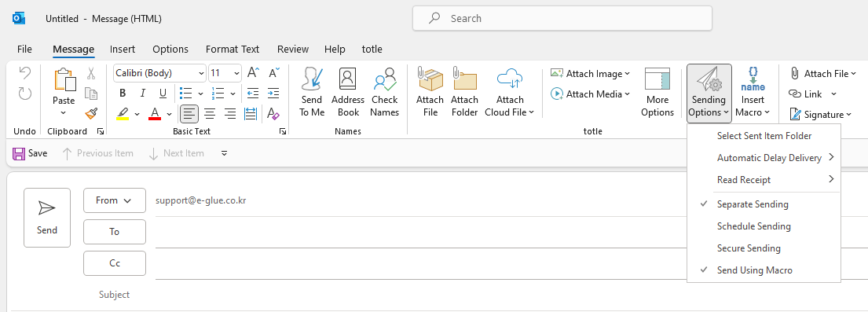The image size is (868, 312).
Task: Apply the yellow text highlight color
Action: click(123, 114)
